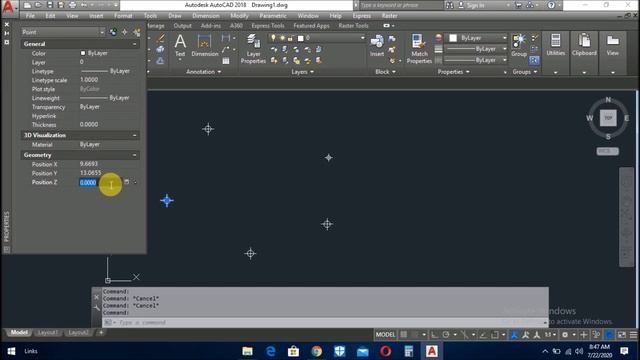The image size is (640, 360).
Task: Open the View panel
Action: click(x=612, y=45)
